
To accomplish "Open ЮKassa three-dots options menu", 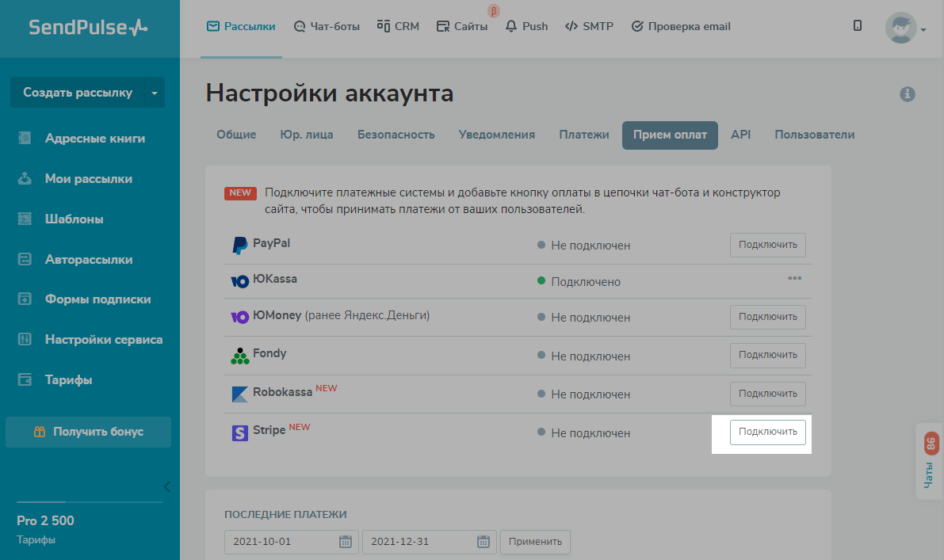I will (794, 278).
